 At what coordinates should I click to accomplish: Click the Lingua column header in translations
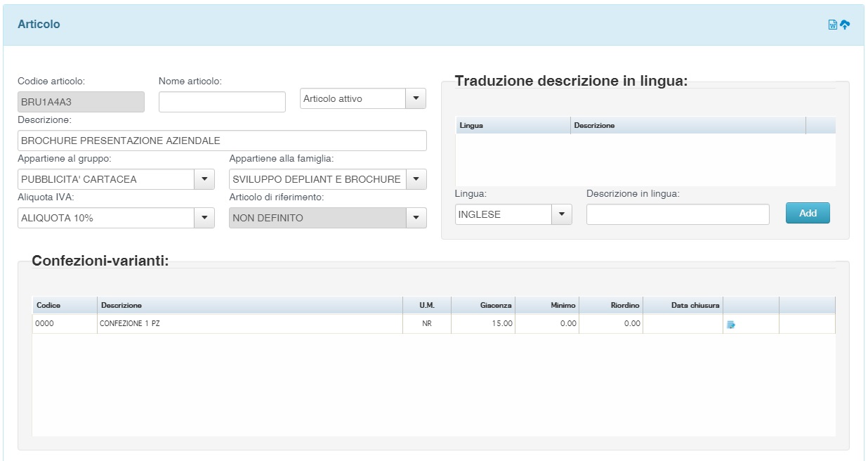(x=471, y=125)
